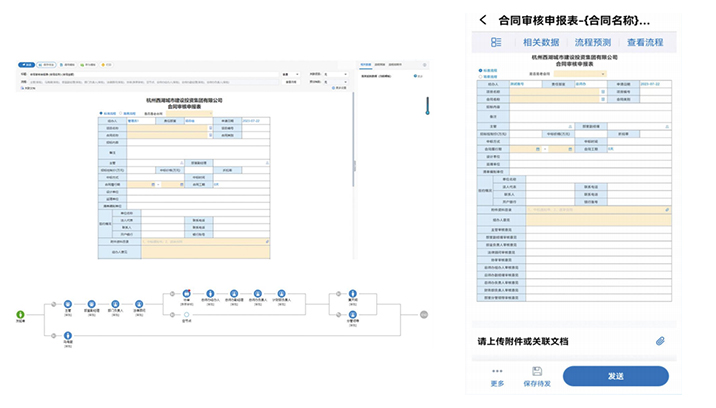Select the checked 标准流程 radio in mobile form
The image size is (716, 408).
(480, 70)
